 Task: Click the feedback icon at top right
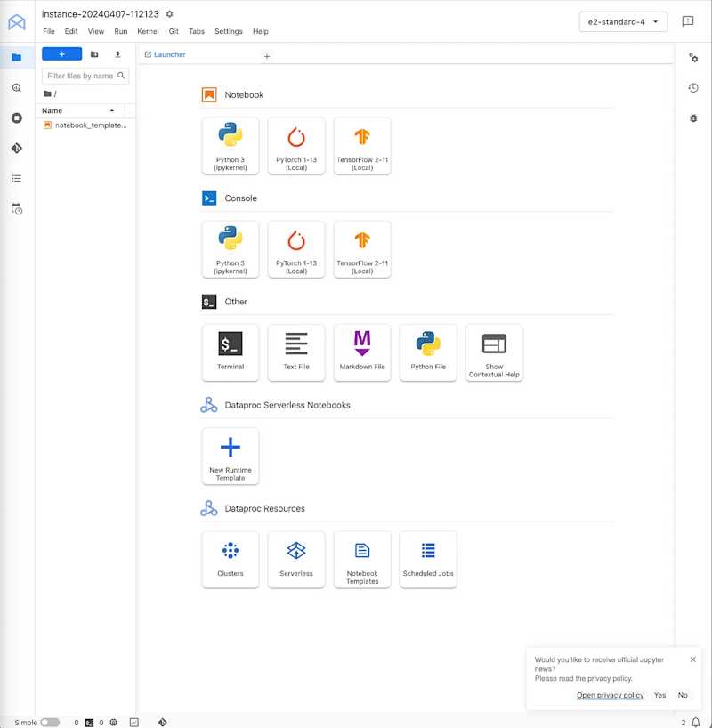(x=688, y=21)
